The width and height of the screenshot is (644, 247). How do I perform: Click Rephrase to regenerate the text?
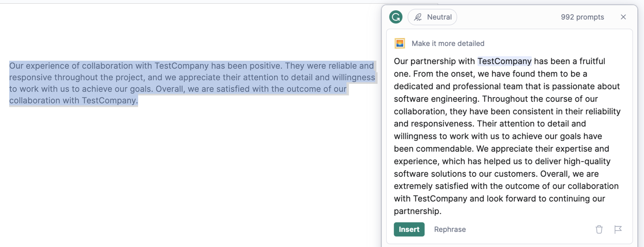point(450,229)
